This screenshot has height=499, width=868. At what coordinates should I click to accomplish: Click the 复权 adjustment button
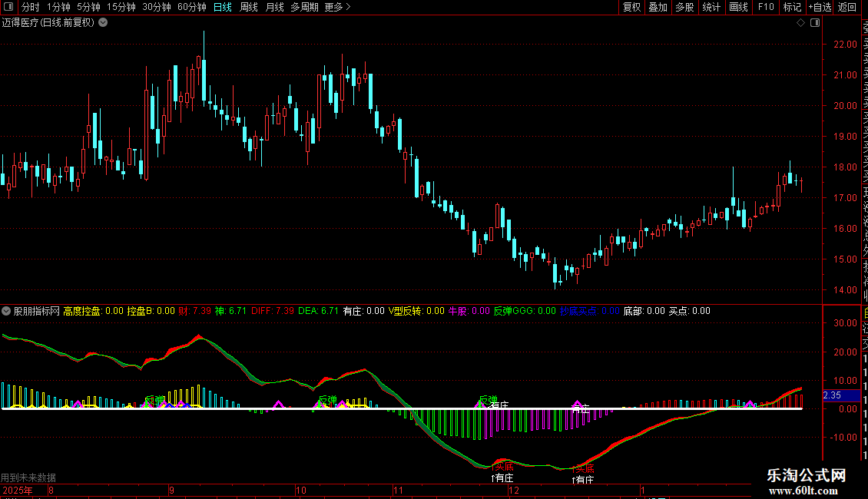[631, 7]
